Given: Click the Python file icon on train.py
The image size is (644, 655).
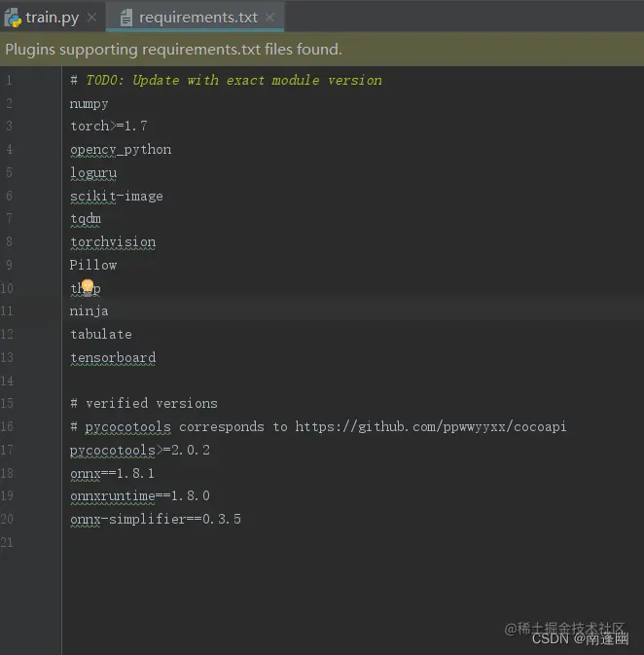Looking at the screenshot, I should pyautogui.click(x=13, y=18).
